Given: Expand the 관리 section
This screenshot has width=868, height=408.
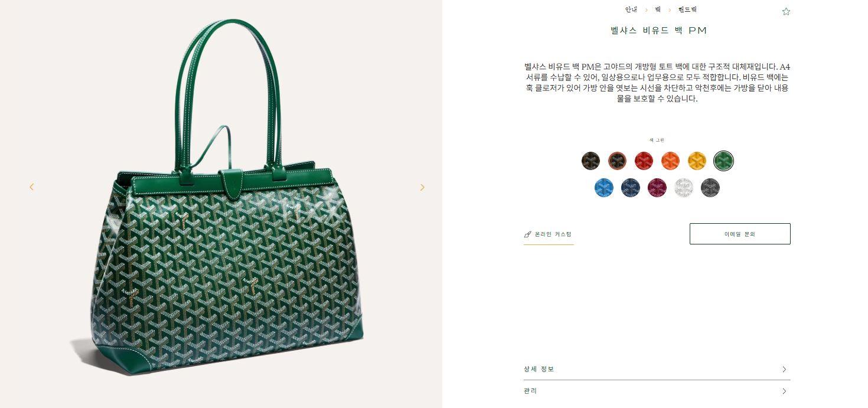Looking at the screenshot, I should point(657,391).
